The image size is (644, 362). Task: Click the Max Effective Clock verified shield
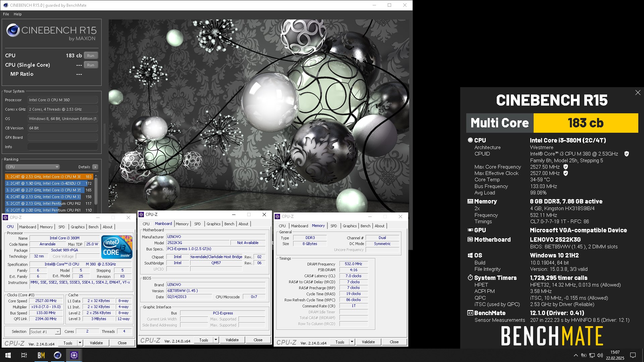(x=566, y=173)
